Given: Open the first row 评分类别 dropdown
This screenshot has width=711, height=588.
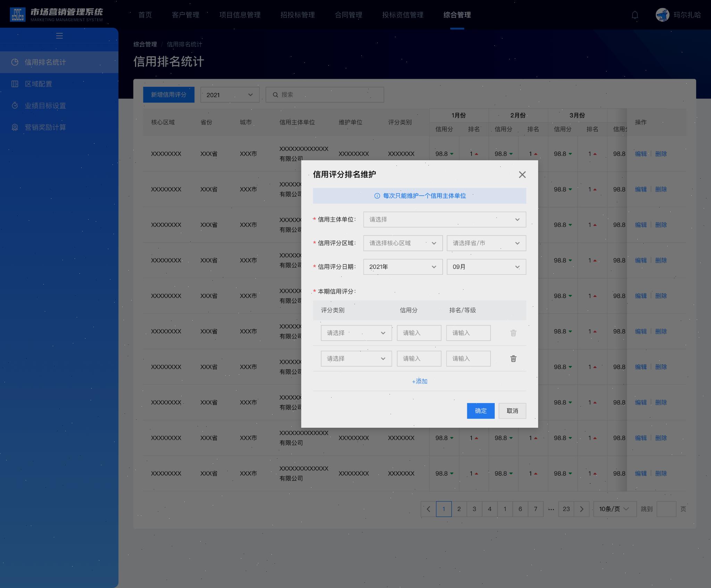Looking at the screenshot, I should tap(357, 333).
